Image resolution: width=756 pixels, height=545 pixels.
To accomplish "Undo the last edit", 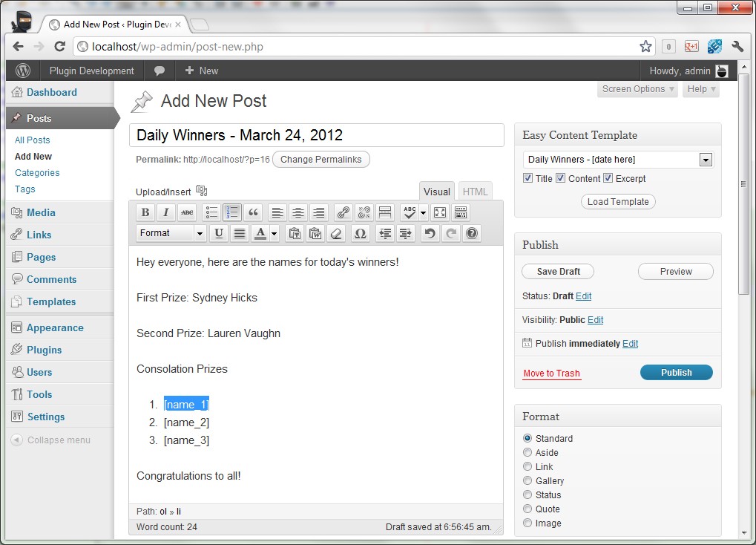I will click(x=429, y=233).
